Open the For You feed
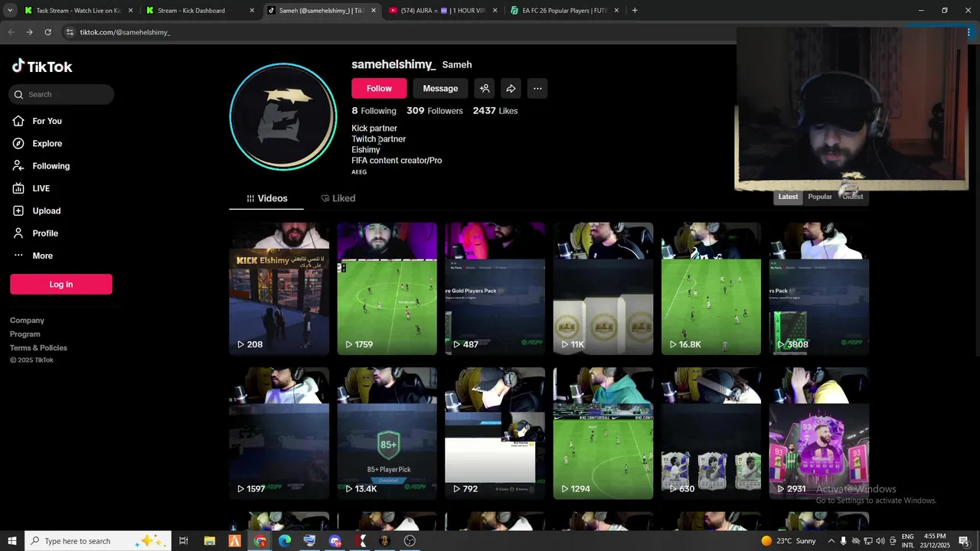This screenshot has width=980, height=551. [x=47, y=121]
